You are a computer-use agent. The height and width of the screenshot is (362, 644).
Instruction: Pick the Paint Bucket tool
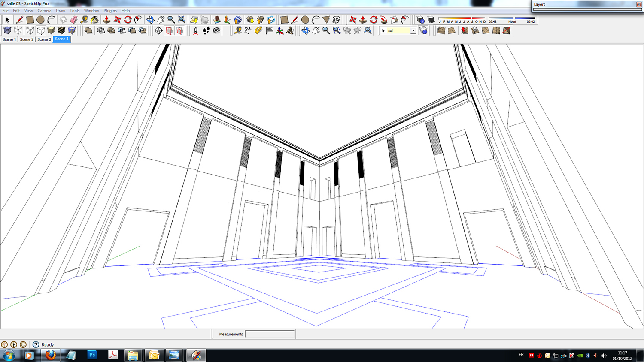click(x=94, y=20)
